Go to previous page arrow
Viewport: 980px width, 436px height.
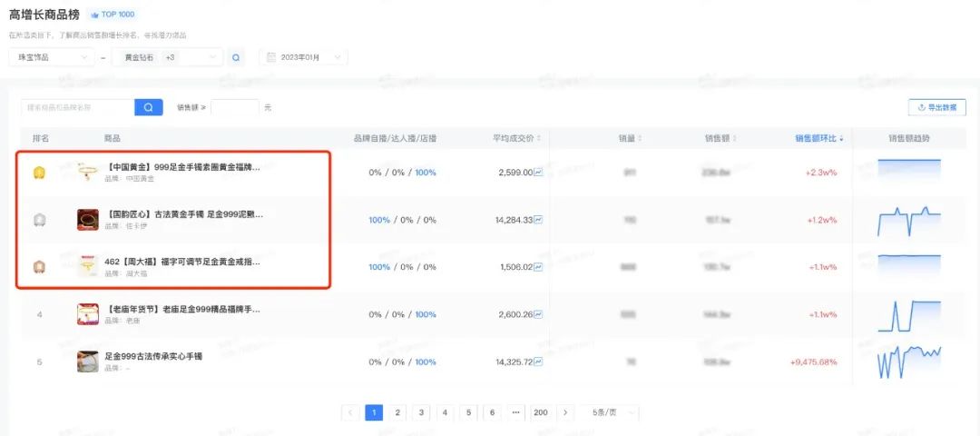click(x=350, y=412)
